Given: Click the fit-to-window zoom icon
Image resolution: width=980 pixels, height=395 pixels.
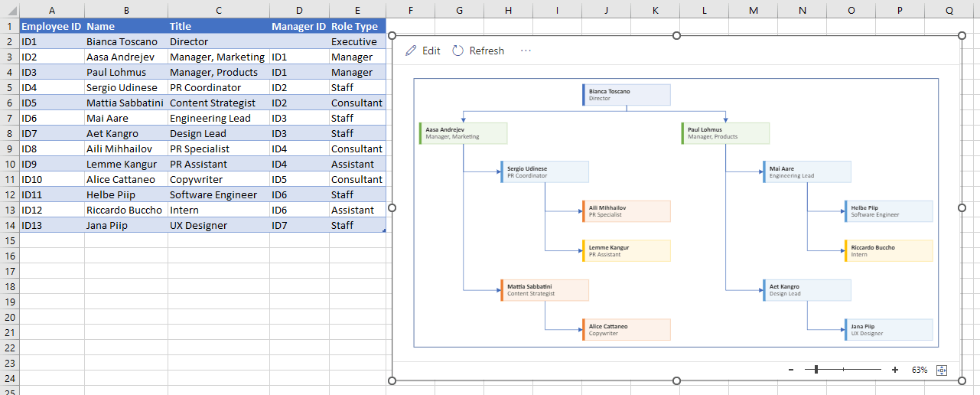Looking at the screenshot, I should (942, 370).
